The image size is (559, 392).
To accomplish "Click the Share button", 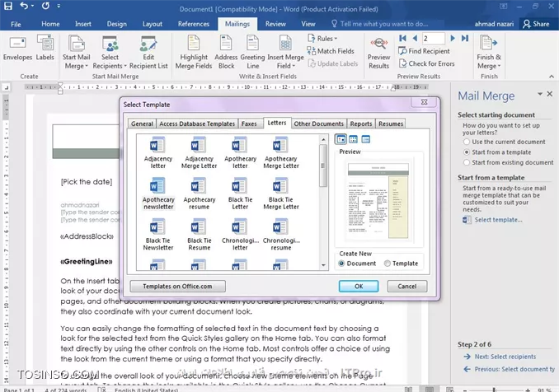I will point(536,24).
